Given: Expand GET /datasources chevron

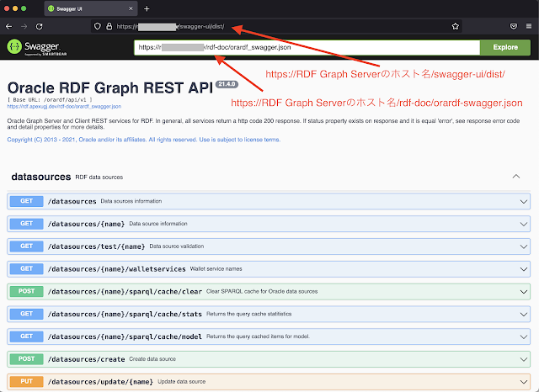Looking at the screenshot, I should click(x=524, y=202).
